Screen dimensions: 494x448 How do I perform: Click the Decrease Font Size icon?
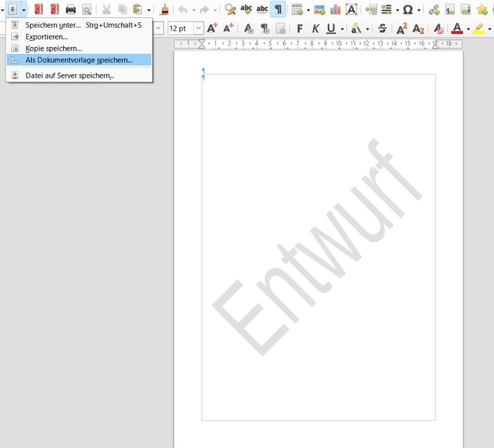coord(228,28)
